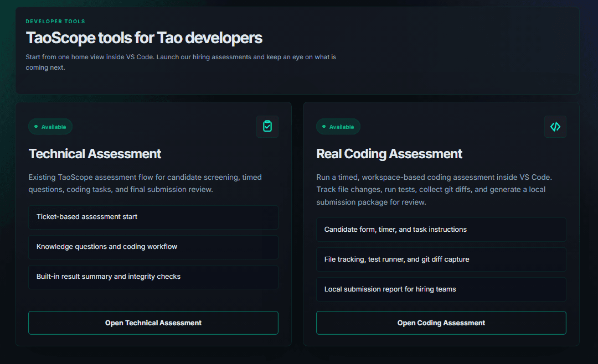Screen dimensions: 598x364
Task: Select 'Candidate form, timer, and task instructions' row
Action: coord(441,230)
